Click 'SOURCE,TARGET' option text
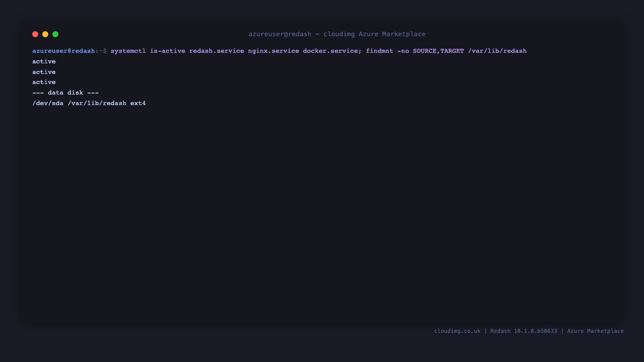Viewport: 644px width, 362px height. [438, 51]
